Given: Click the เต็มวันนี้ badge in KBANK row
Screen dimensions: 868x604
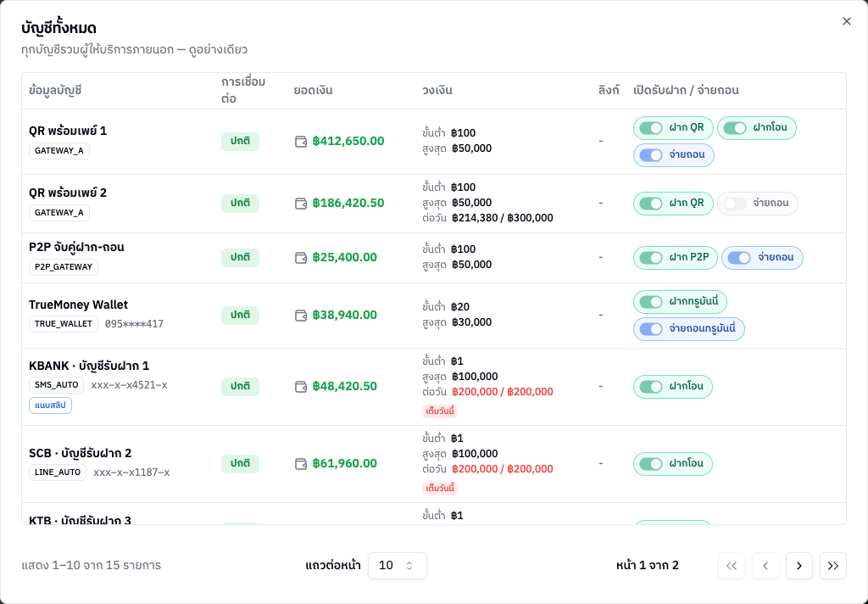Looking at the screenshot, I should point(440,411).
